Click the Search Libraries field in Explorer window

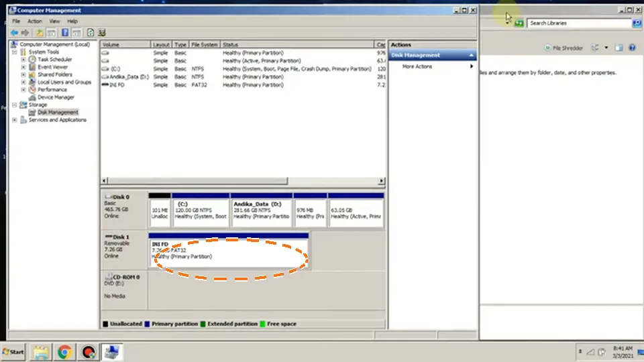tap(580, 23)
